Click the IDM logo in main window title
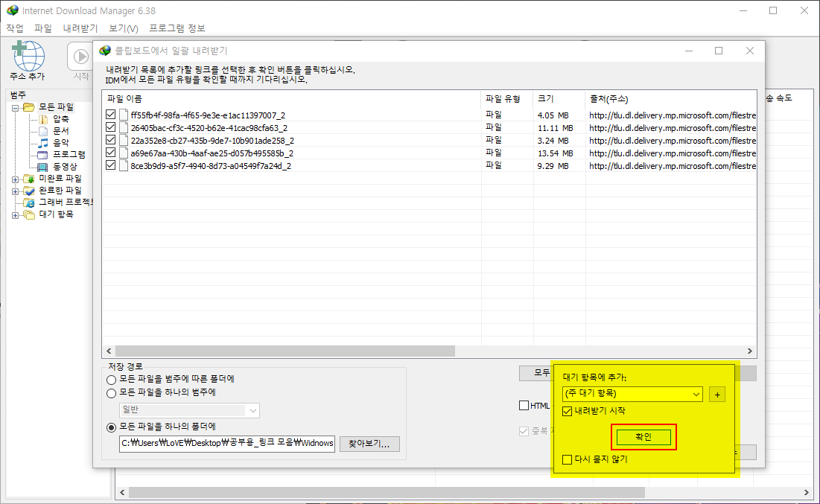This screenshot has width=820, height=504. click(x=13, y=10)
